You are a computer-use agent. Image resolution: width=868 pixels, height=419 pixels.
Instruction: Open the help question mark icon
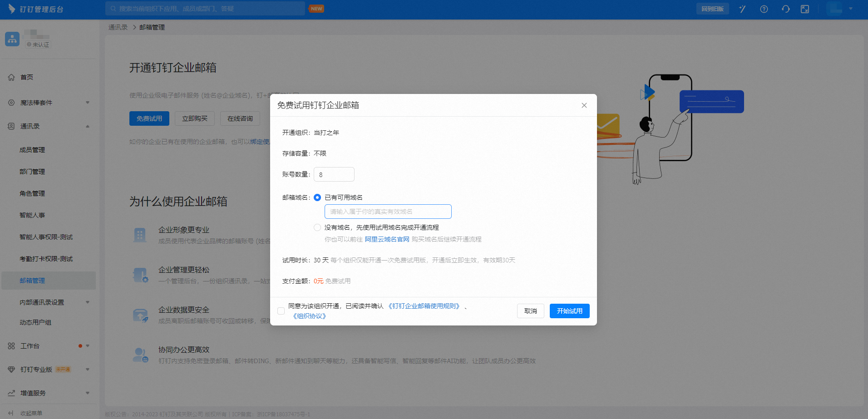[764, 9]
